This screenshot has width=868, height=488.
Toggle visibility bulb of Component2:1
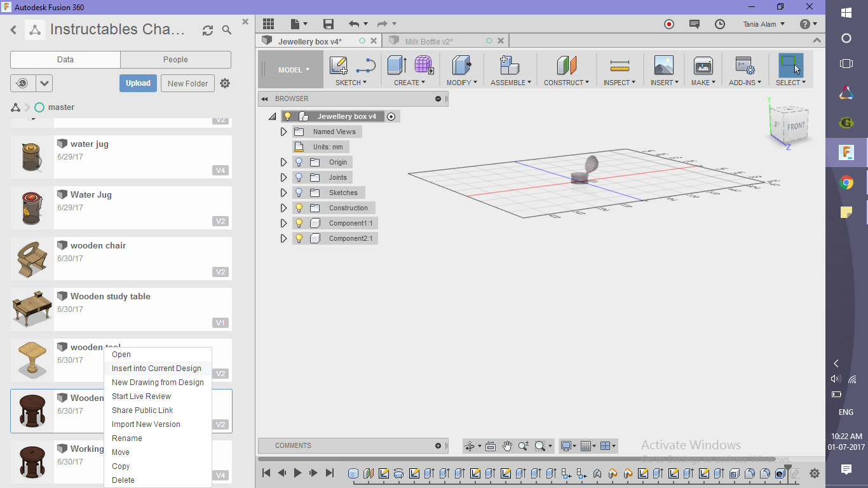[x=299, y=238]
